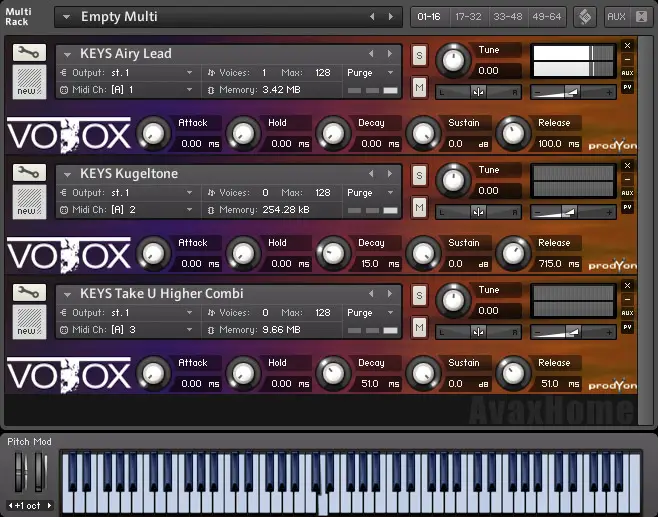Solo the KEYS Take U Higher Combi instrument
The image size is (658, 517).
[x=419, y=295]
